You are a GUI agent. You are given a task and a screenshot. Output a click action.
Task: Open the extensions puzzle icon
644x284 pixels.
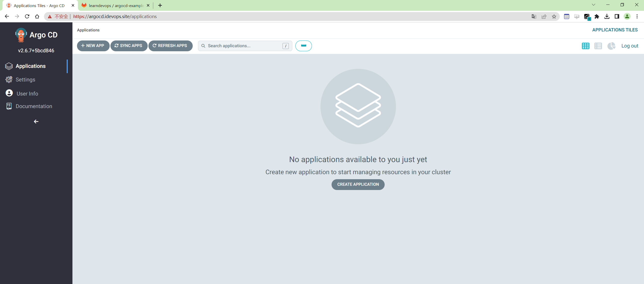(597, 17)
